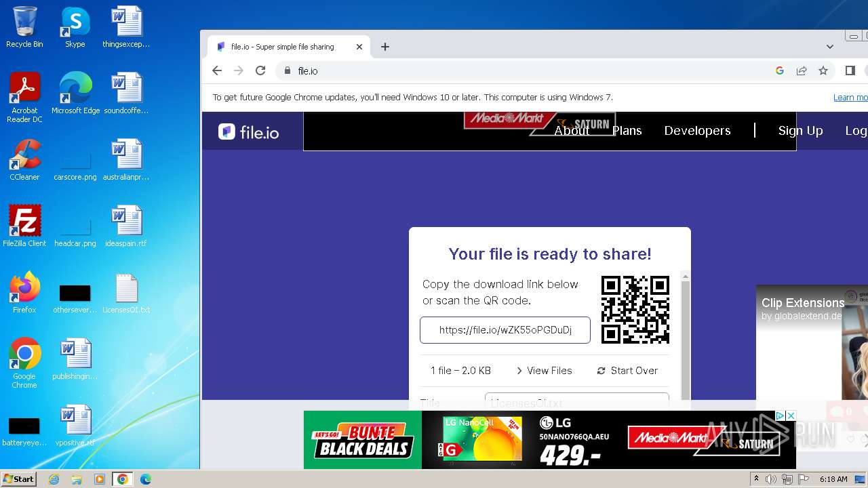Open the Developers page

(697, 131)
